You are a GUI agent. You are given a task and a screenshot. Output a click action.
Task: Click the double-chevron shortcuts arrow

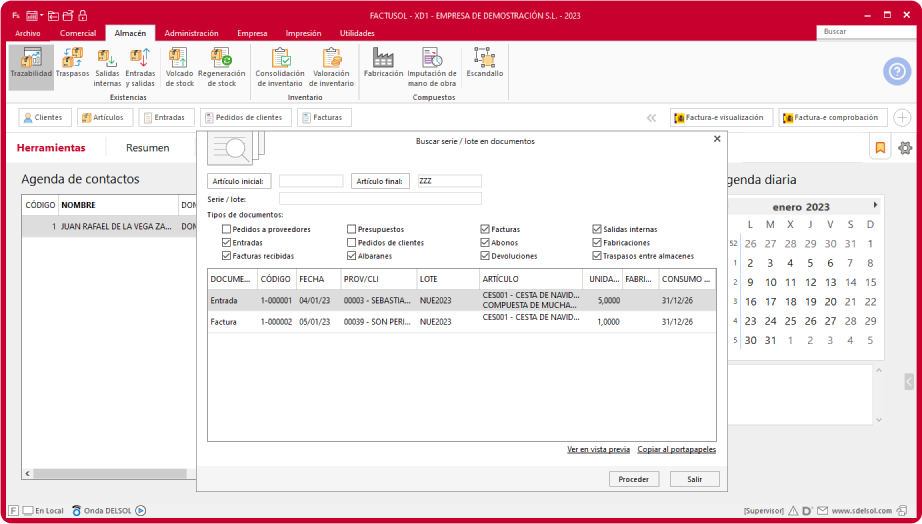pyautogui.click(x=652, y=118)
